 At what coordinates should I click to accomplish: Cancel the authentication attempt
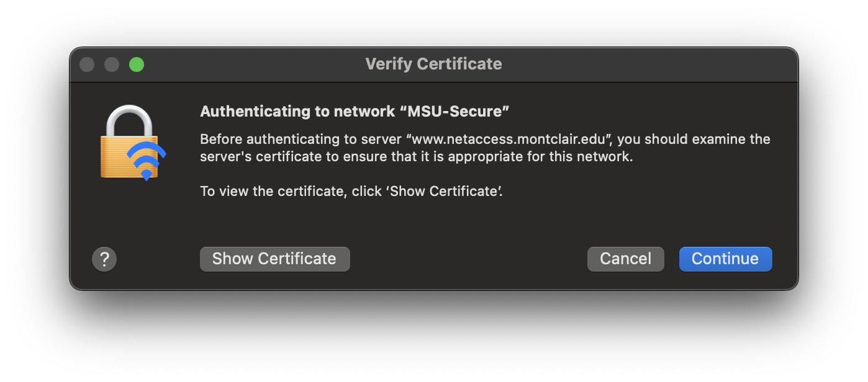coord(625,259)
